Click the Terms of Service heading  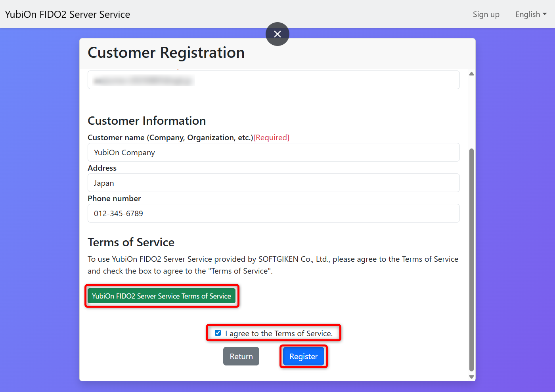coord(131,242)
